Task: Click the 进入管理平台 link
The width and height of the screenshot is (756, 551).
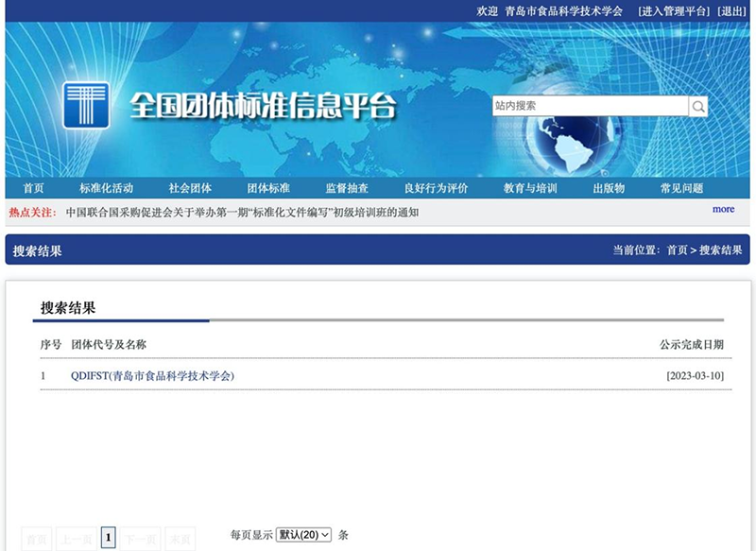Action: (673, 11)
